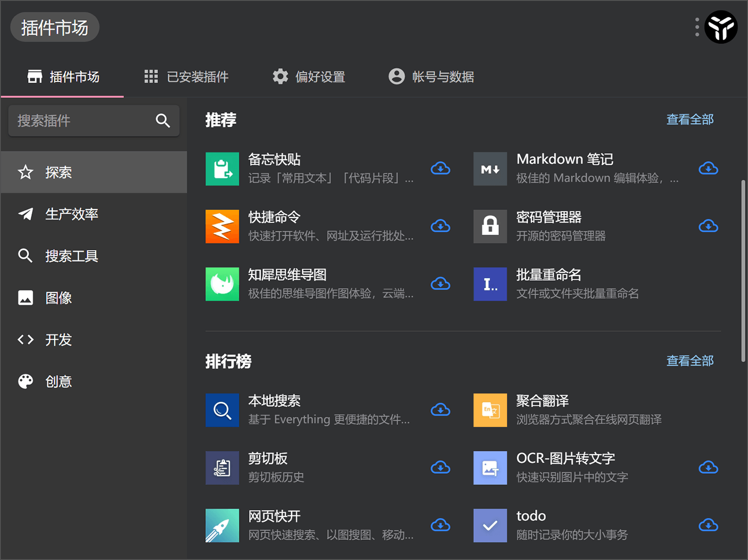The width and height of the screenshot is (748, 560).
Task: Open the three-dot more options menu
Action: tap(697, 27)
